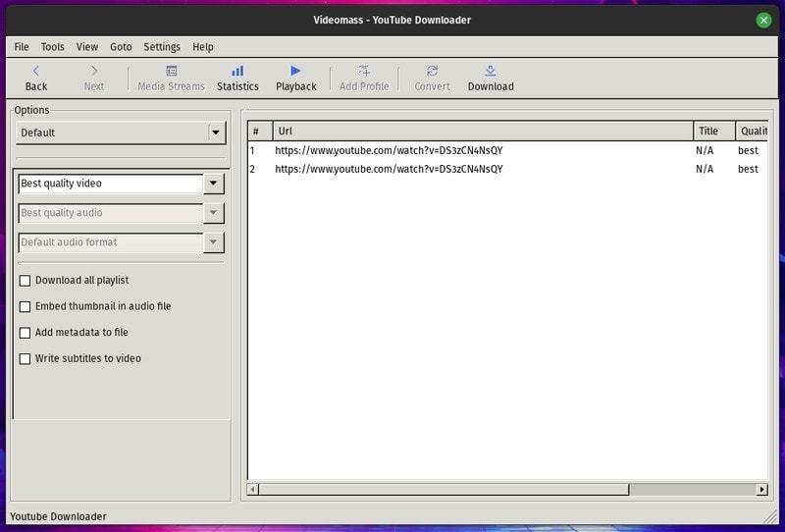Start the Download from the toolbar

[x=491, y=72]
